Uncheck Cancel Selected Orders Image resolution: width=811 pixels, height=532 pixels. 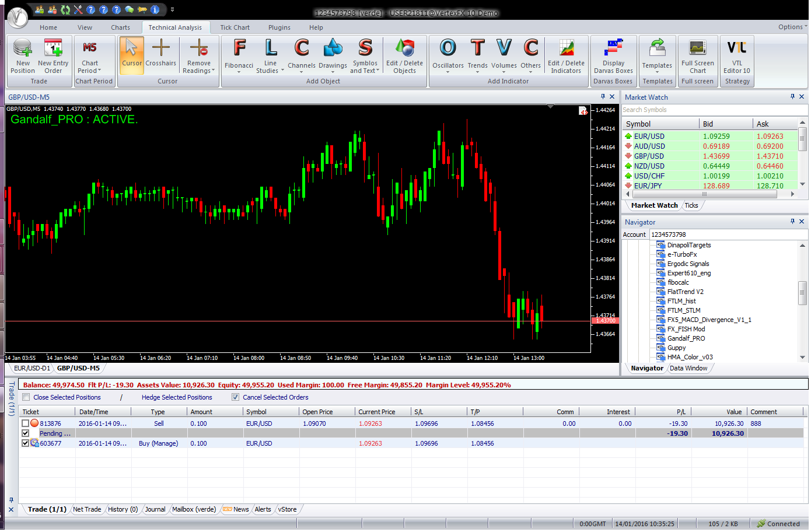pyautogui.click(x=236, y=397)
